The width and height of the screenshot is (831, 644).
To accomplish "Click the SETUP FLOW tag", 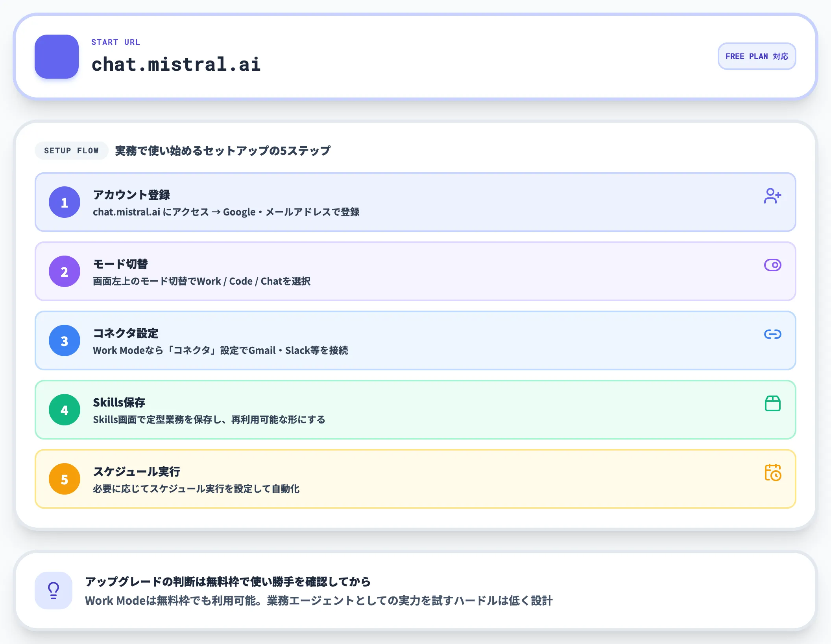I will (71, 151).
